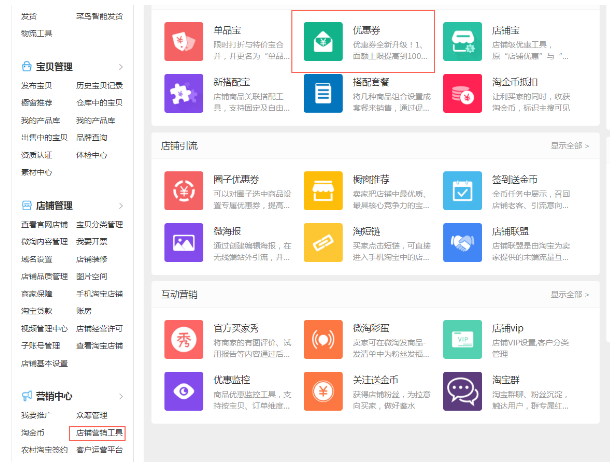Open the 店铺联盟 handshake icon

click(x=462, y=242)
